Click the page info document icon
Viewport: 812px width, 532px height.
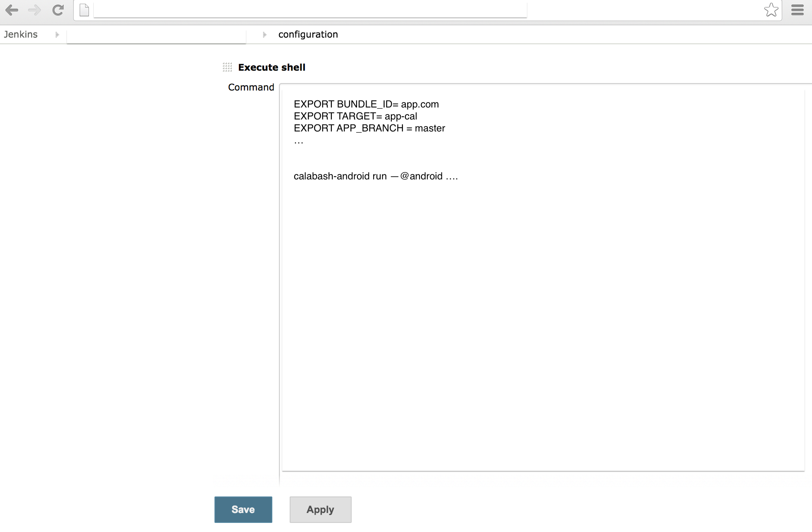pyautogui.click(x=84, y=10)
